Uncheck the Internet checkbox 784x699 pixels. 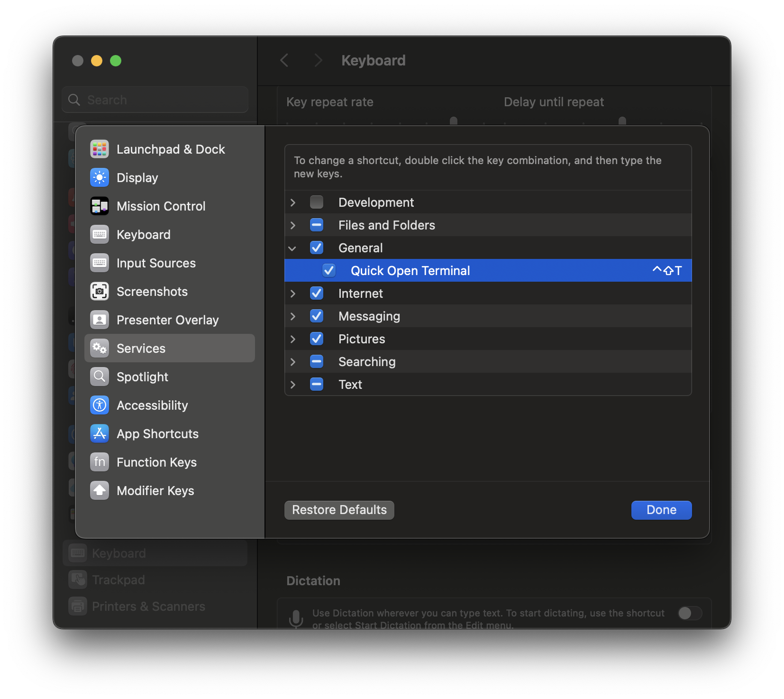point(317,294)
